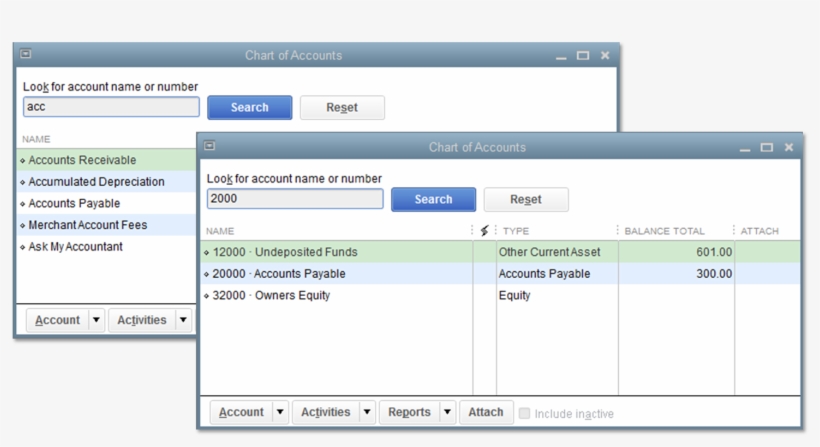The width and height of the screenshot is (820, 447).
Task: Close the back Chart of Accounts window
Action: click(605, 55)
